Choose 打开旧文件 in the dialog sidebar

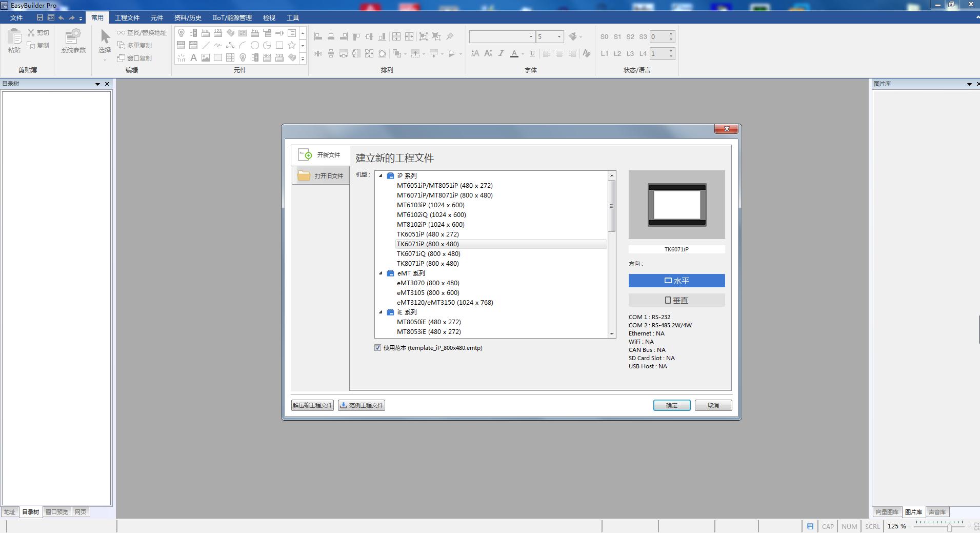tap(321, 175)
